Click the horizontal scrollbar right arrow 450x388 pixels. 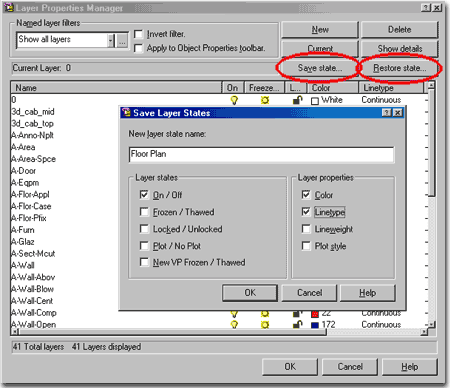click(424, 332)
